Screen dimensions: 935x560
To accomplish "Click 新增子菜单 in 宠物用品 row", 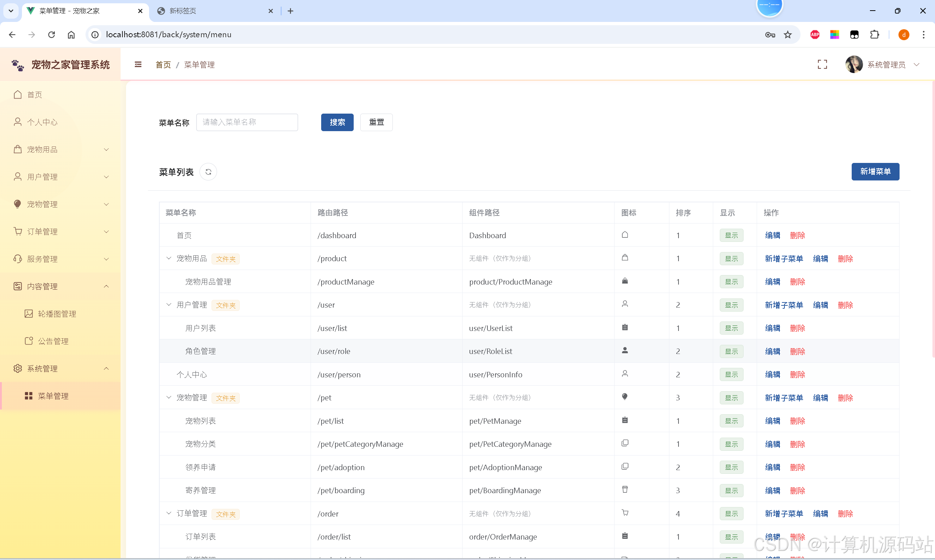I will [x=784, y=259].
